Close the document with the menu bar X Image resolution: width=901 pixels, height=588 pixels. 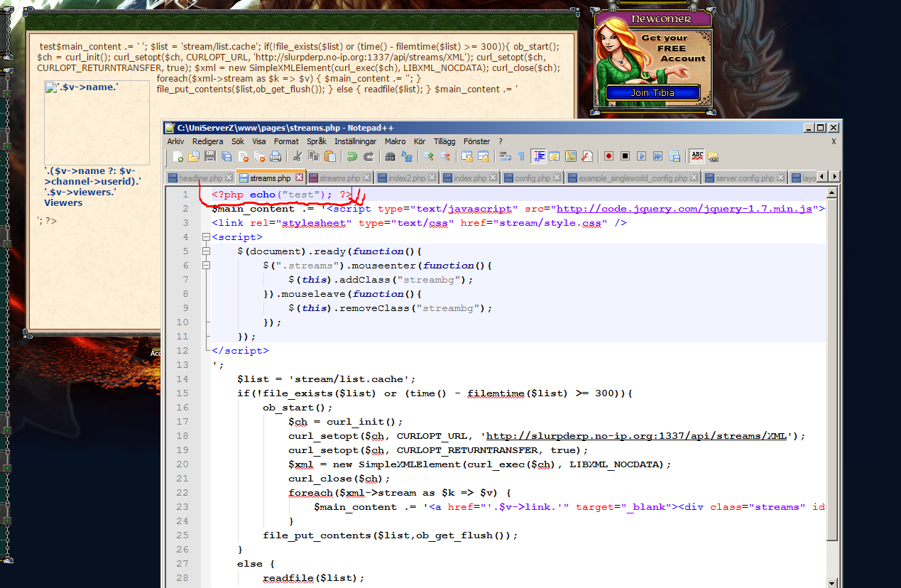click(834, 141)
